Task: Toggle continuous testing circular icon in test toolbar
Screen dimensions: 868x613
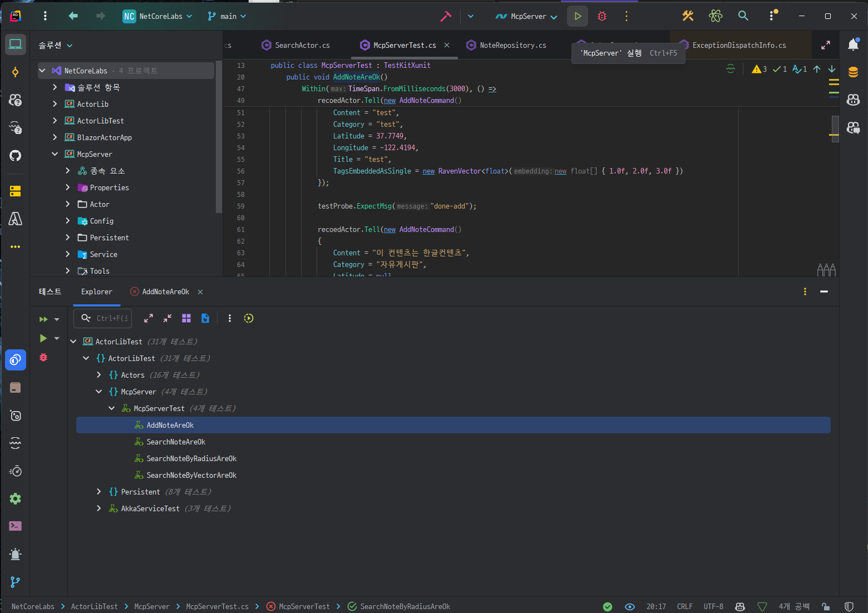Action: (249, 318)
